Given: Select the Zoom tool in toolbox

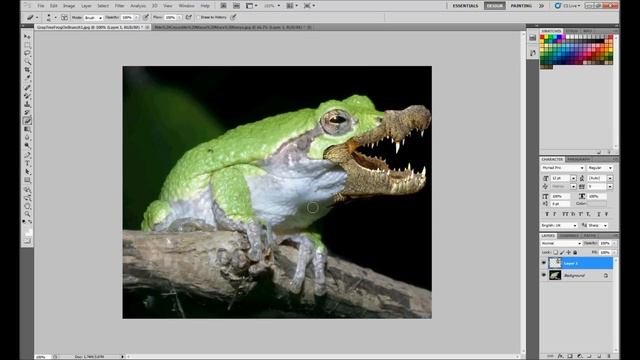Looking at the screenshot, I should (27, 214).
